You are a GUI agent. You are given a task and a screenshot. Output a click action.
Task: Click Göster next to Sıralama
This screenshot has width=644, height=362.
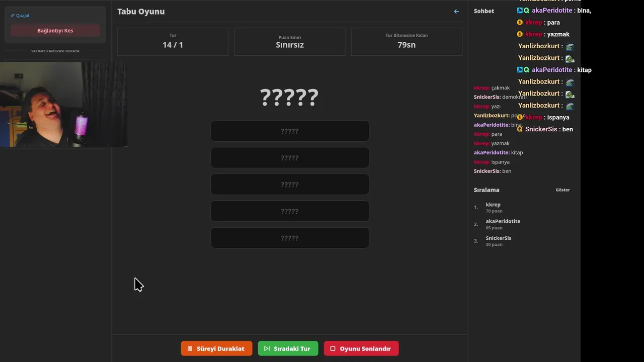pos(562,190)
